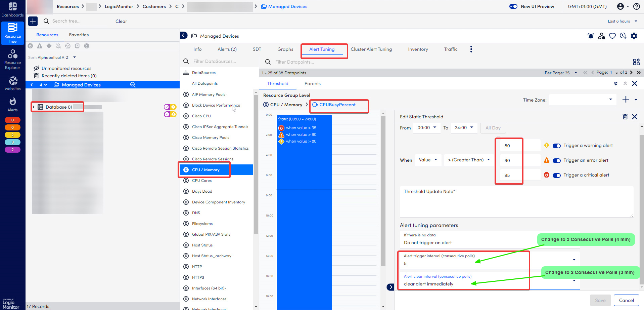Open Last 8 hours time range dropdown

[623, 21]
